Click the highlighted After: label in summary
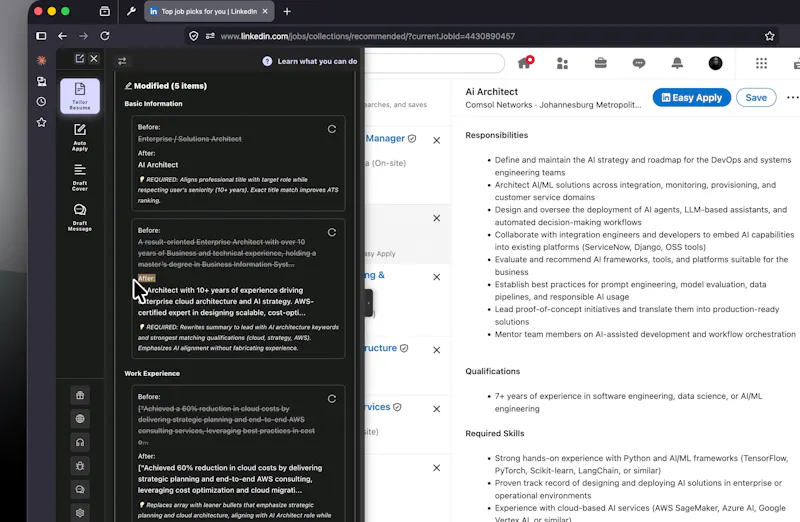The image size is (800, 522). tap(146, 278)
